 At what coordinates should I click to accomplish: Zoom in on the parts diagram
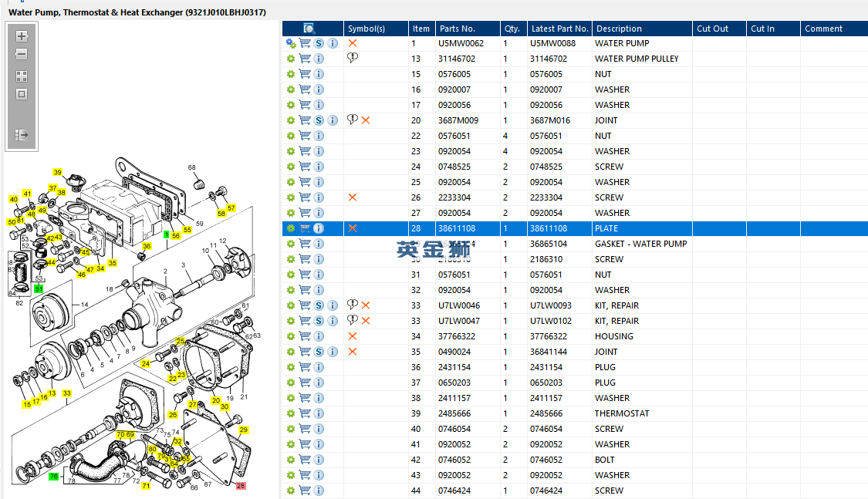22,36
